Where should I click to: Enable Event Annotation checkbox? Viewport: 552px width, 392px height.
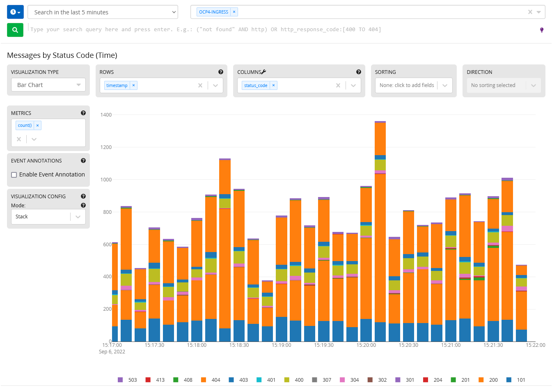click(x=14, y=175)
